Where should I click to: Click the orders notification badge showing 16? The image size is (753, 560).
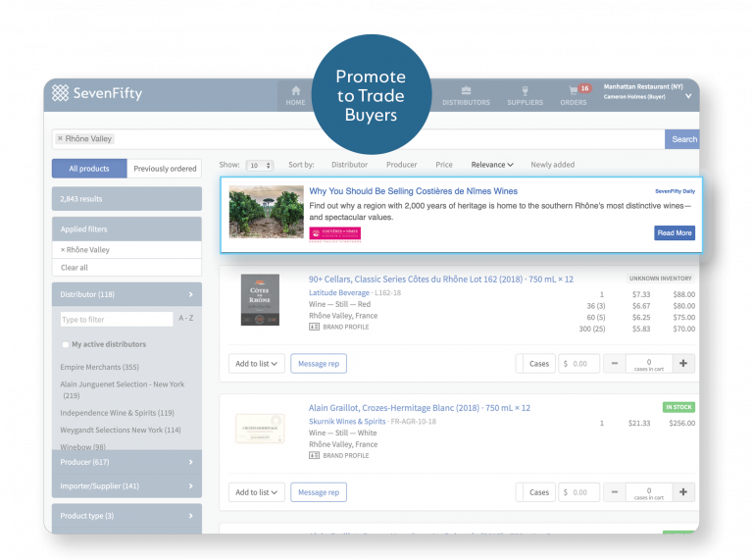584,88
